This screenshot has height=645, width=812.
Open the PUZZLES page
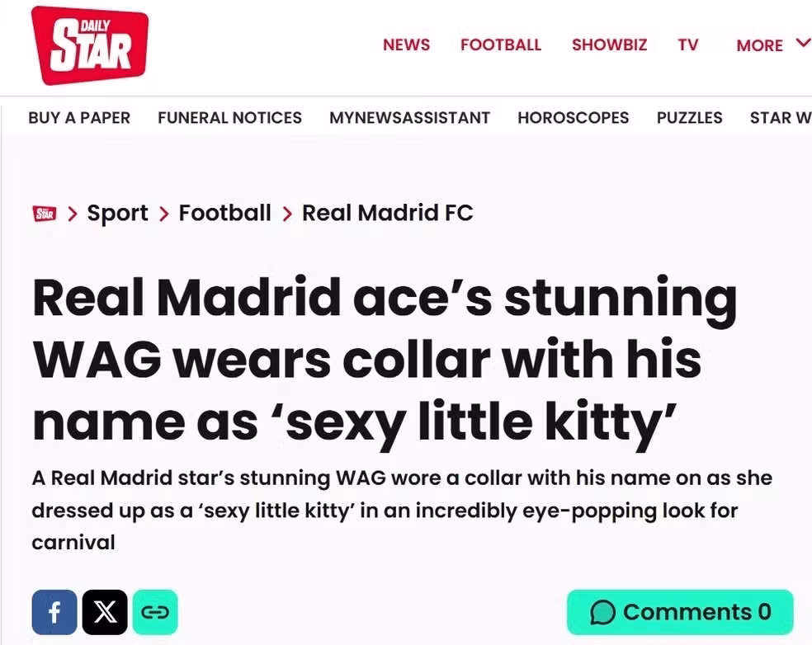coord(690,118)
